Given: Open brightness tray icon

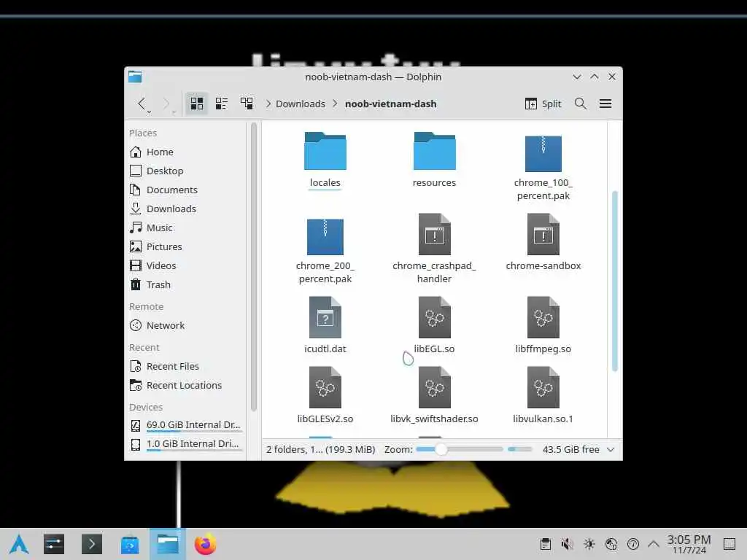Looking at the screenshot, I should (x=589, y=544).
